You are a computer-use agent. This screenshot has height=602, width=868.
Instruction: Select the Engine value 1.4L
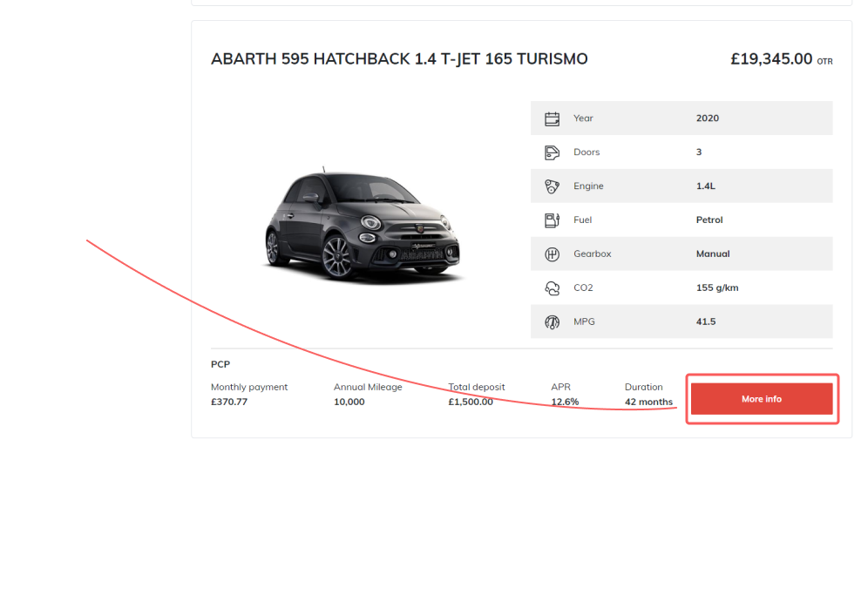click(x=706, y=186)
